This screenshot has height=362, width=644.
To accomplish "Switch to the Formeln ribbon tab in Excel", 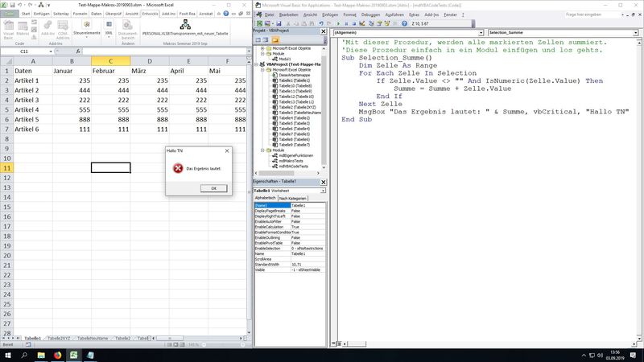I will (80, 14).
